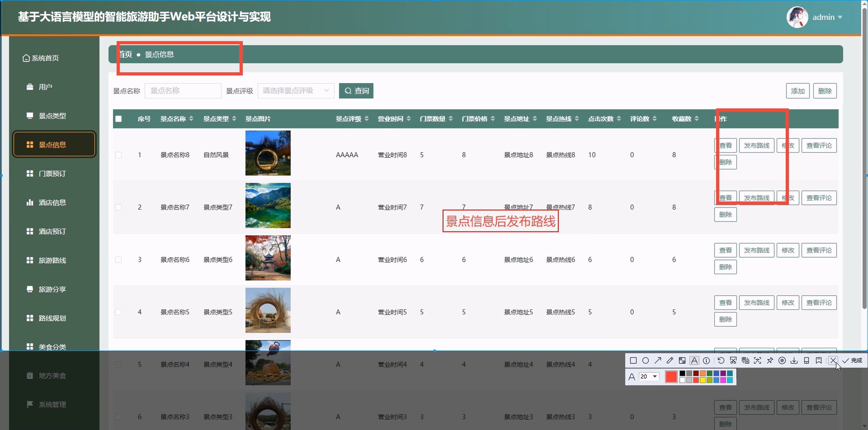868x430 pixels.
Task: Select the rectangle tool in the screenshot toolbar
Action: click(633, 361)
